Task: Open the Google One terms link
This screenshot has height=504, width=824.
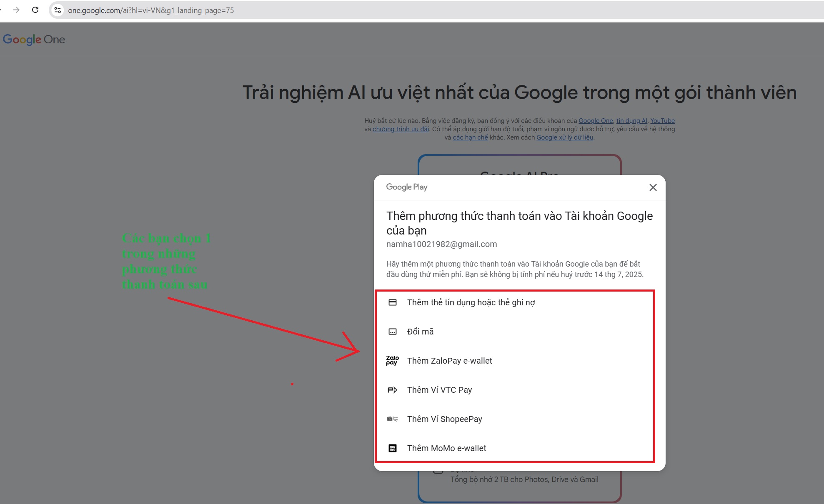Action: (x=596, y=121)
